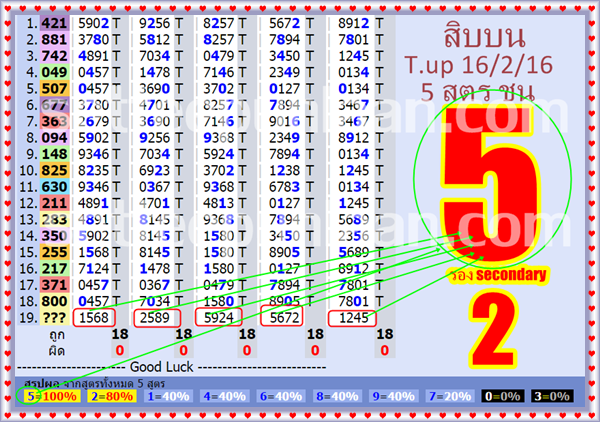The width and height of the screenshot is (600, 422).
Task: Click the boxed prediction 1245 in row 19
Action: [352, 318]
